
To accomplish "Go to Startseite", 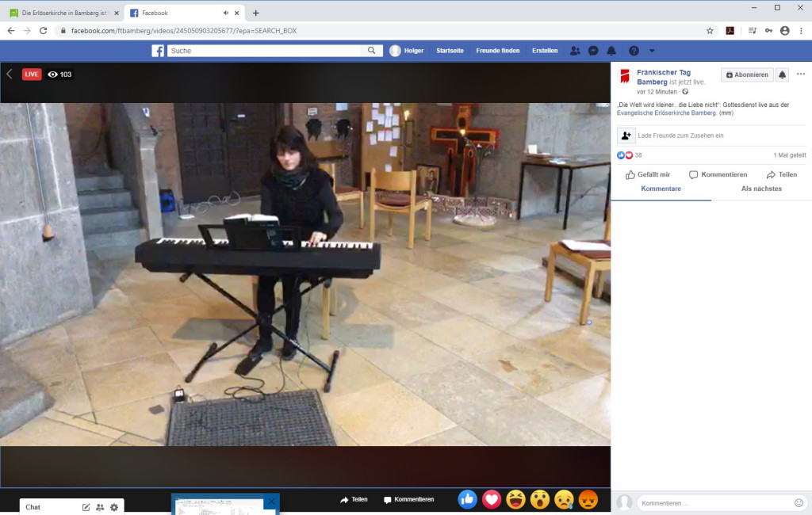I will pyautogui.click(x=450, y=51).
